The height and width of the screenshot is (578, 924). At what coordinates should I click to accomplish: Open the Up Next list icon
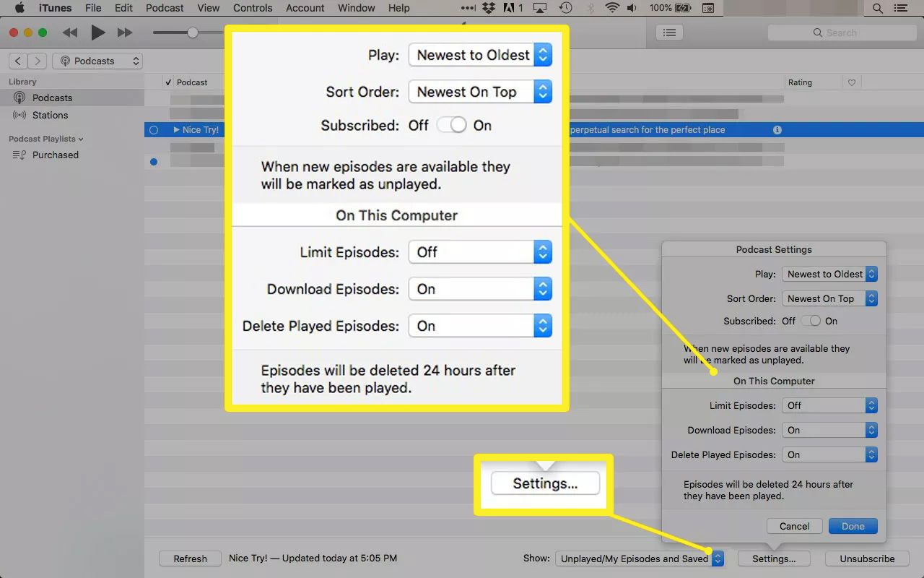(670, 33)
